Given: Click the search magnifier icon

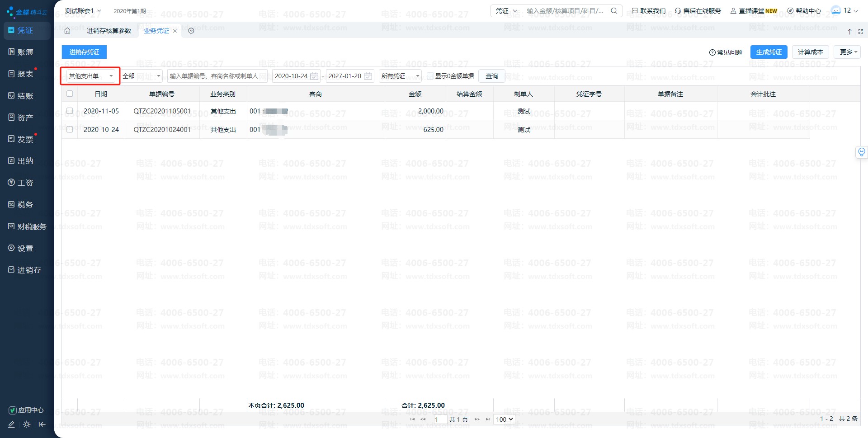Looking at the screenshot, I should click(x=614, y=11).
